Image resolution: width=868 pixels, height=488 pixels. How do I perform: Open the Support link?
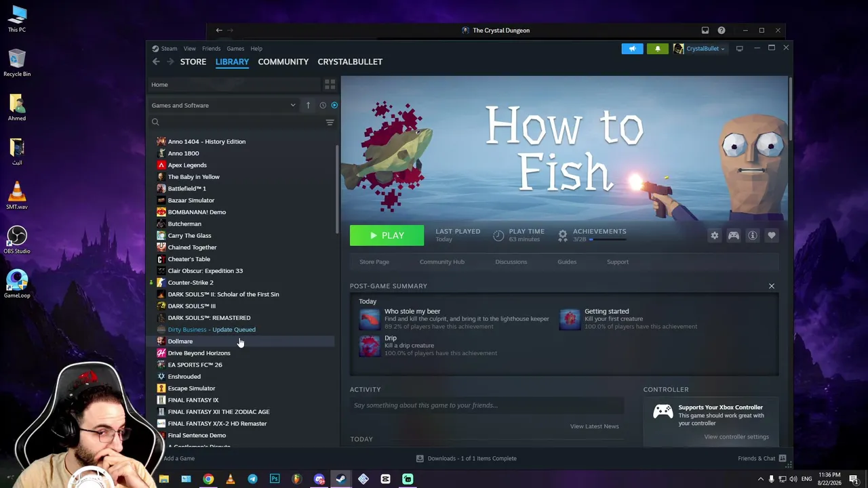pos(618,262)
